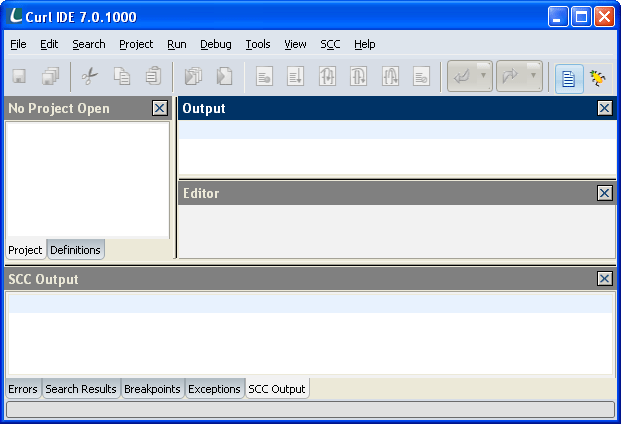Click the Cut scissors icon
This screenshot has height=424, width=621.
coord(90,77)
